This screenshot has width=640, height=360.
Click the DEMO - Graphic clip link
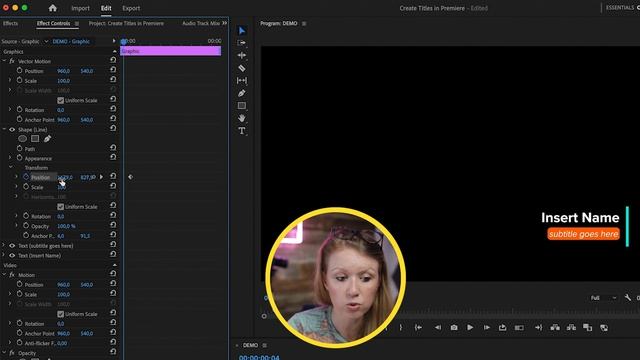[71, 41]
